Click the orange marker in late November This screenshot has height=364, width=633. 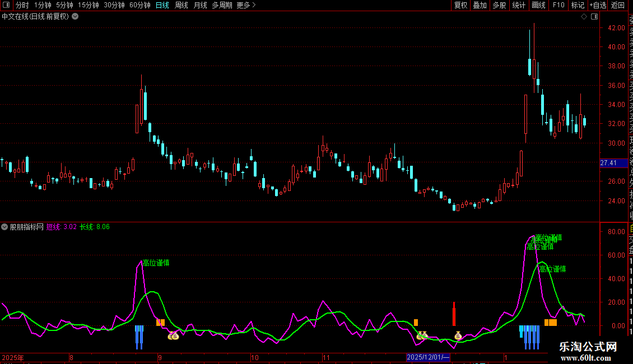tap(416, 323)
